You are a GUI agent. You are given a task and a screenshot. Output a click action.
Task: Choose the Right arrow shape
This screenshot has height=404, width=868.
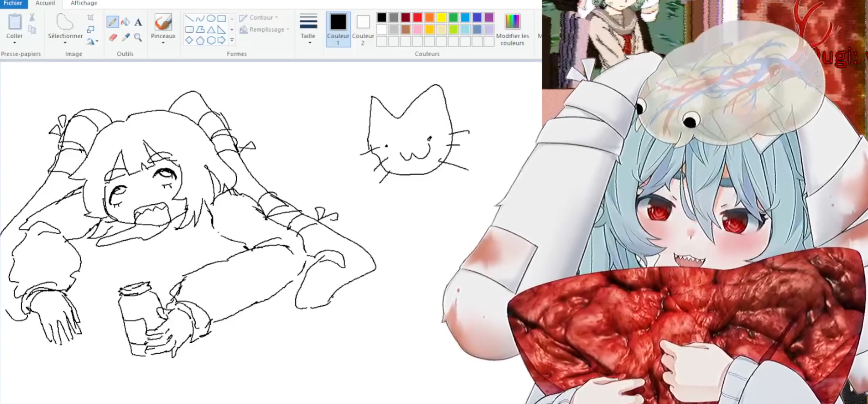coord(221,40)
